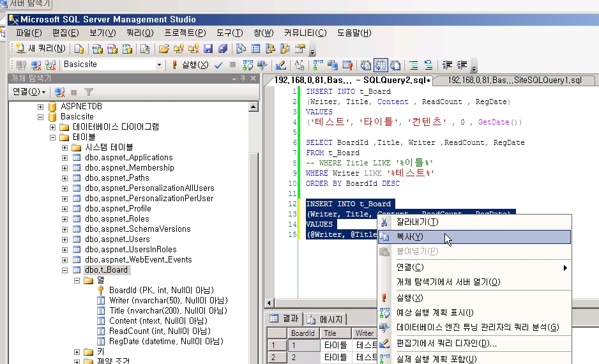Select the RegDate datetime column
599x364 pixels.
tap(166, 342)
